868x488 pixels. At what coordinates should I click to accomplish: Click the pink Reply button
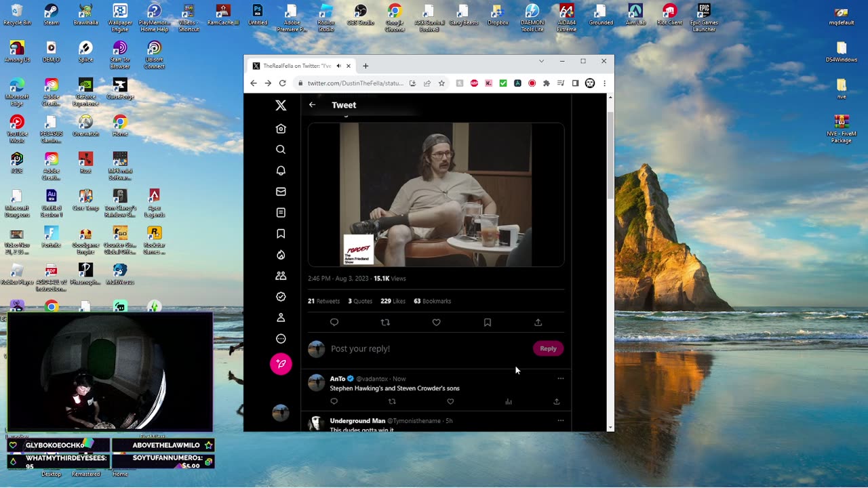[548, 348]
